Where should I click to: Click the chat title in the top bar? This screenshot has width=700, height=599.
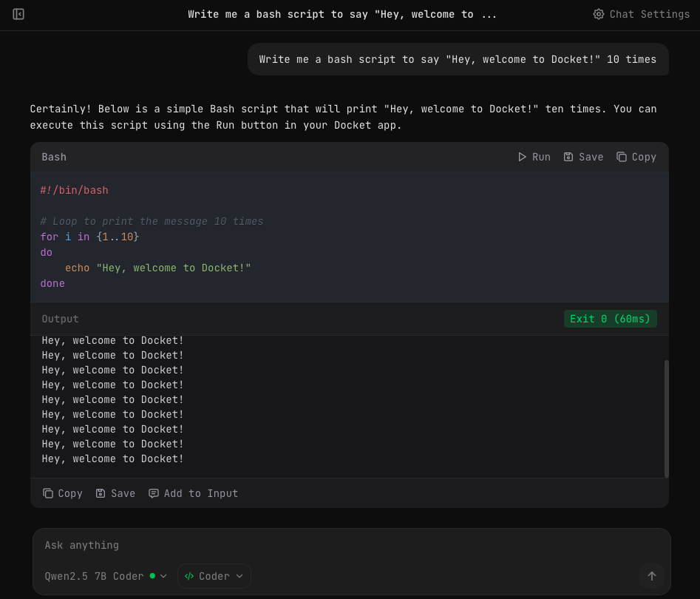click(x=342, y=14)
